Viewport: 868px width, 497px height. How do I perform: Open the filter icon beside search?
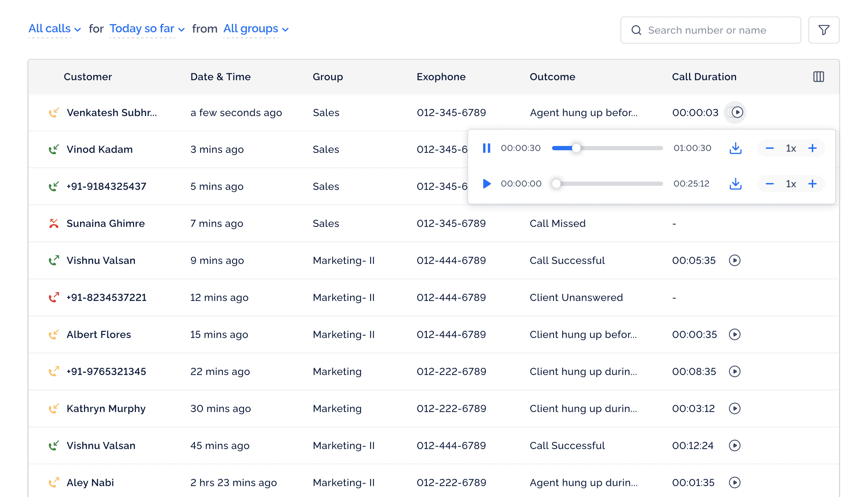click(x=824, y=30)
